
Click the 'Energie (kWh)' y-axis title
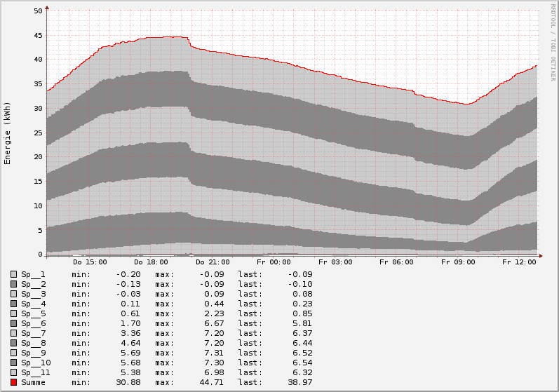[x=8, y=133]
